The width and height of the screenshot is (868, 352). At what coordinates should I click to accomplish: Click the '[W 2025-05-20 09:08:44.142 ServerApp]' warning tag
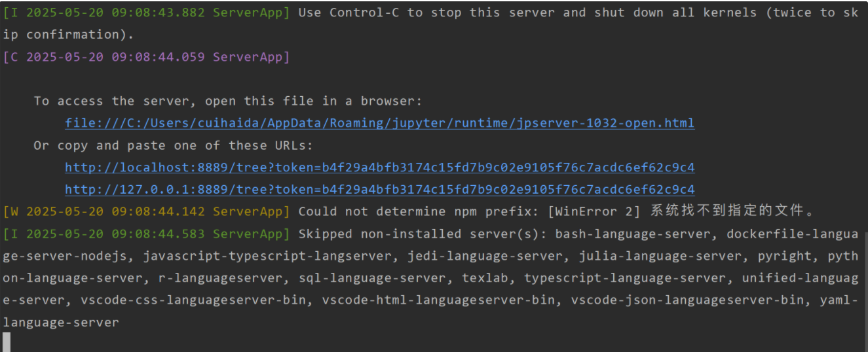146,211
